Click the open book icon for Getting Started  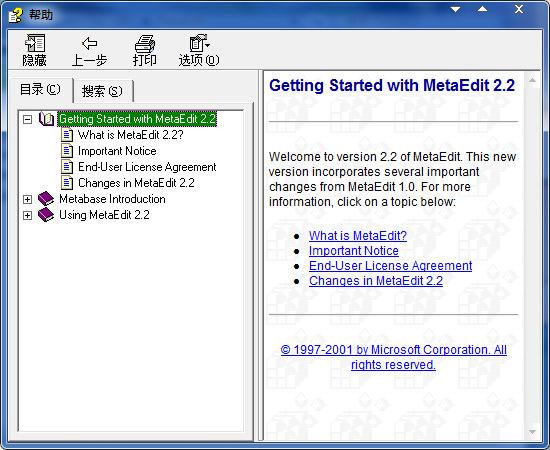coord(46,119)
